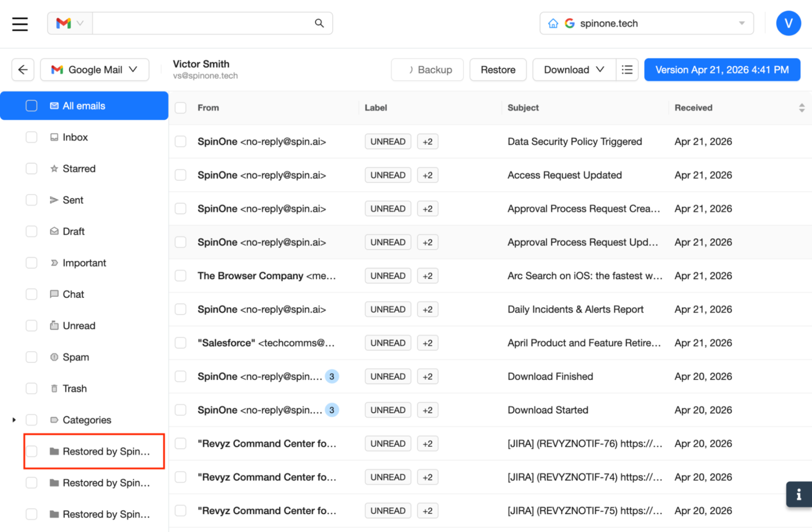This screenshot has height=532, width=812.
Task: Click the Google G logo by spinone.tech
Action: pos(570,23)
